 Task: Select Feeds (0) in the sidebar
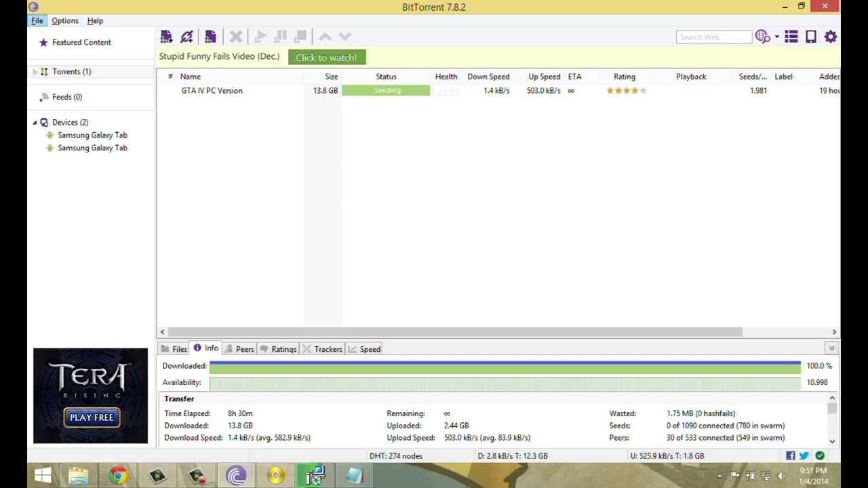click(67, 97)
